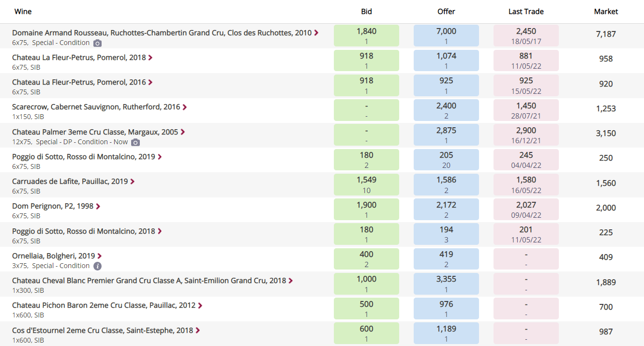This screenshot has height=346, width=644.
Task: Open Domaine Armand Rousseau Ruchottes-Chambertin 2010 wine
Action: (x=162, y=33)
